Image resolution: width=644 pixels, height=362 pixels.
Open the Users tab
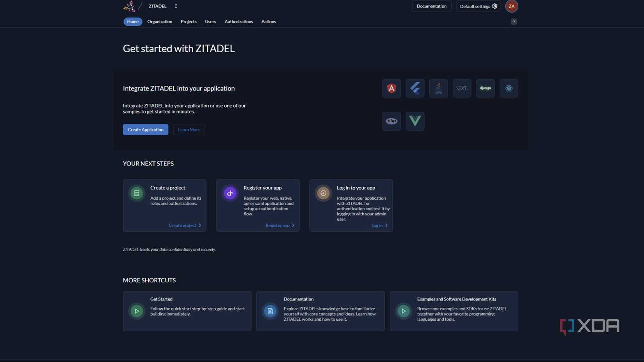210,21
